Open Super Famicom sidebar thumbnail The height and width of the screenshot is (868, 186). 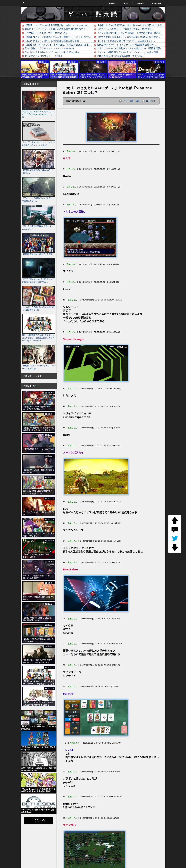(39, 131)
